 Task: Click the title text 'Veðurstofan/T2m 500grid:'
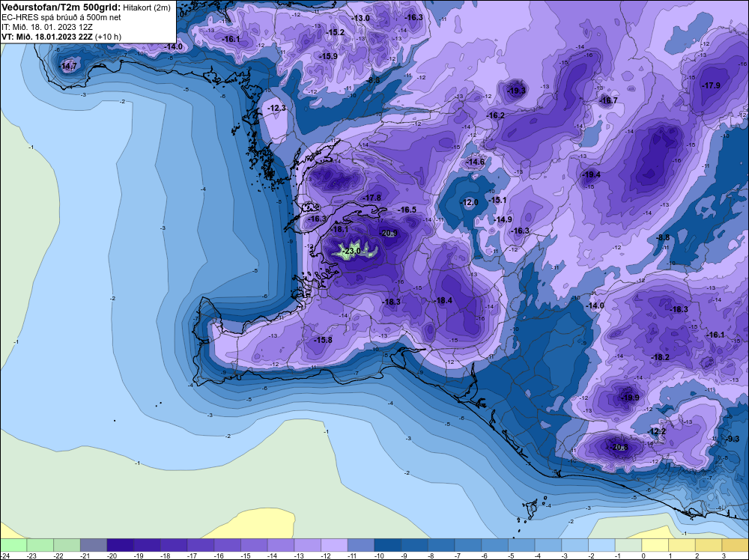[x=61, y=7]
